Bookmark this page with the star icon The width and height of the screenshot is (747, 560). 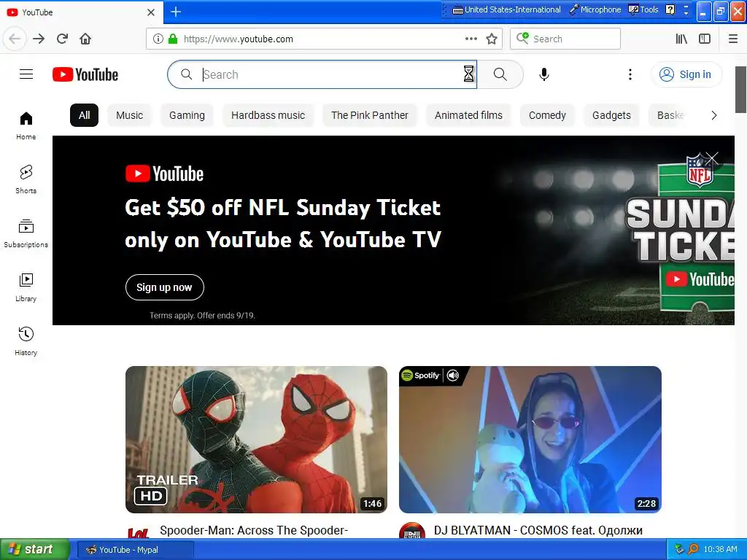coord(491,39)
